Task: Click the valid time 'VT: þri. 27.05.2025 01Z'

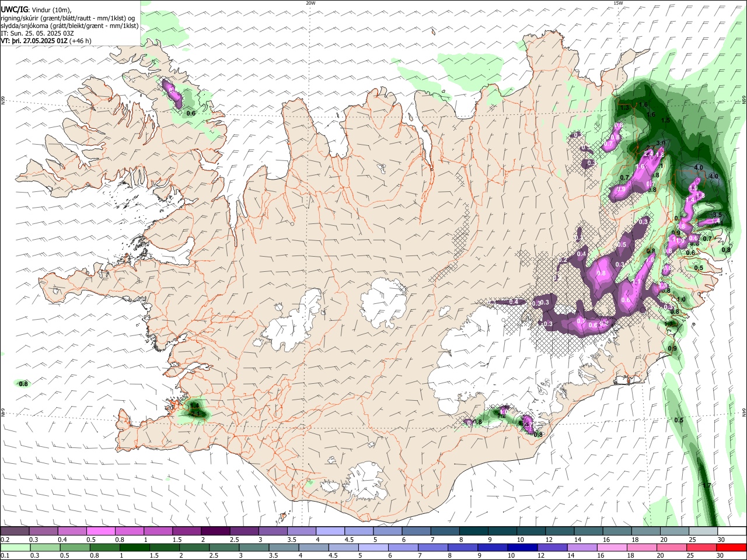Action: tap(34, 41)
